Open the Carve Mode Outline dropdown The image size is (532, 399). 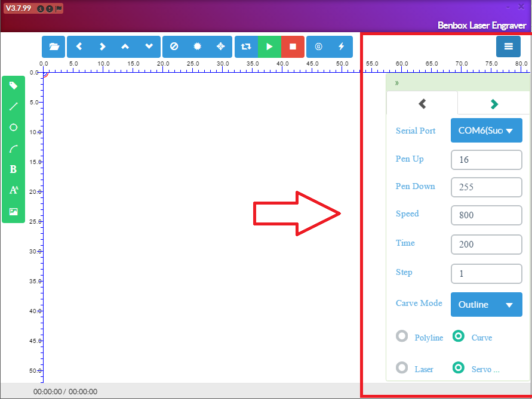[x=486, y=304]
